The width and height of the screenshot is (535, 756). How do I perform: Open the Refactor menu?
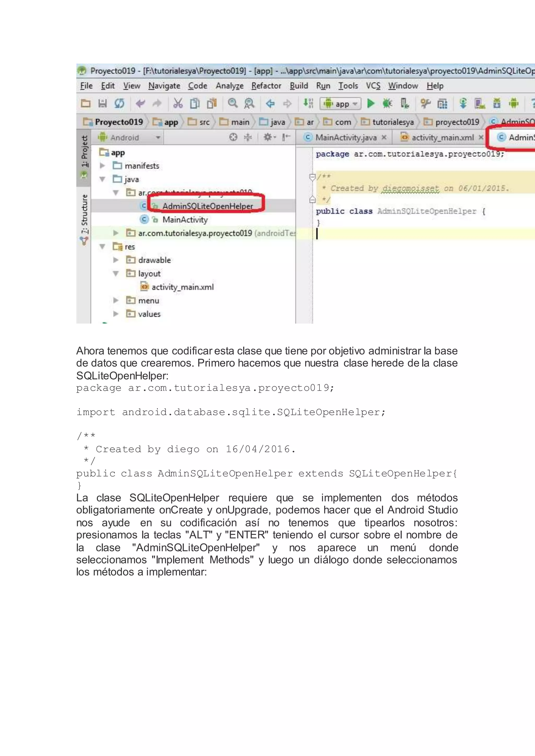pos(266,86)
